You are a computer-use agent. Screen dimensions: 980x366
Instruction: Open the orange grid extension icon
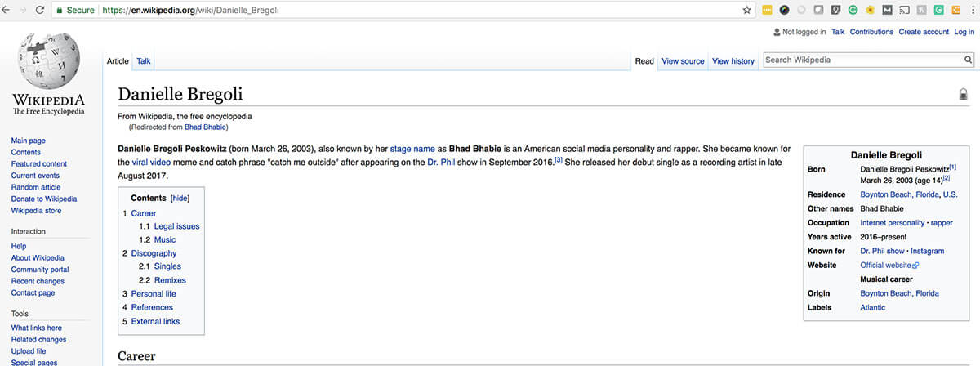pyautogui.click(x=956, y=11)
